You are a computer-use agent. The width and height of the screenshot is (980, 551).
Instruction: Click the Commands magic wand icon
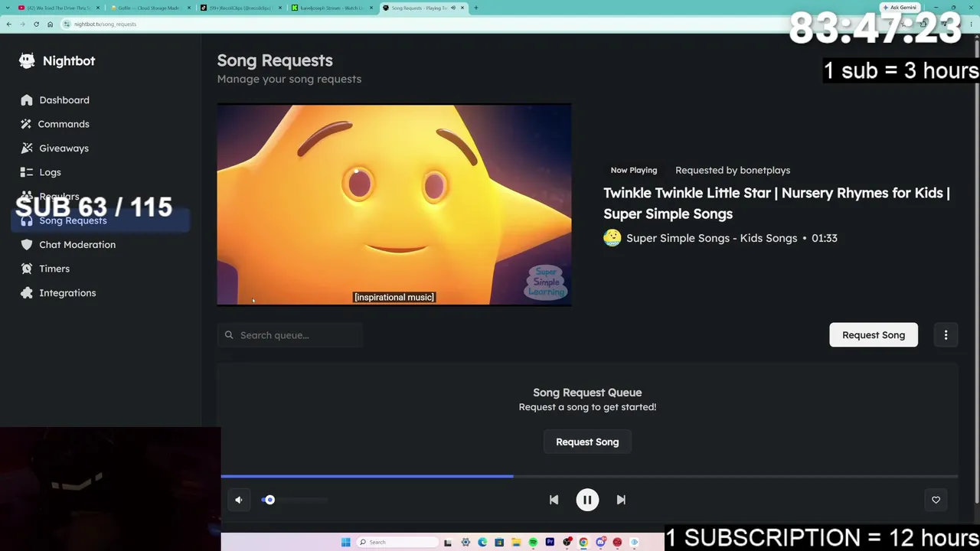pos(27,124)
